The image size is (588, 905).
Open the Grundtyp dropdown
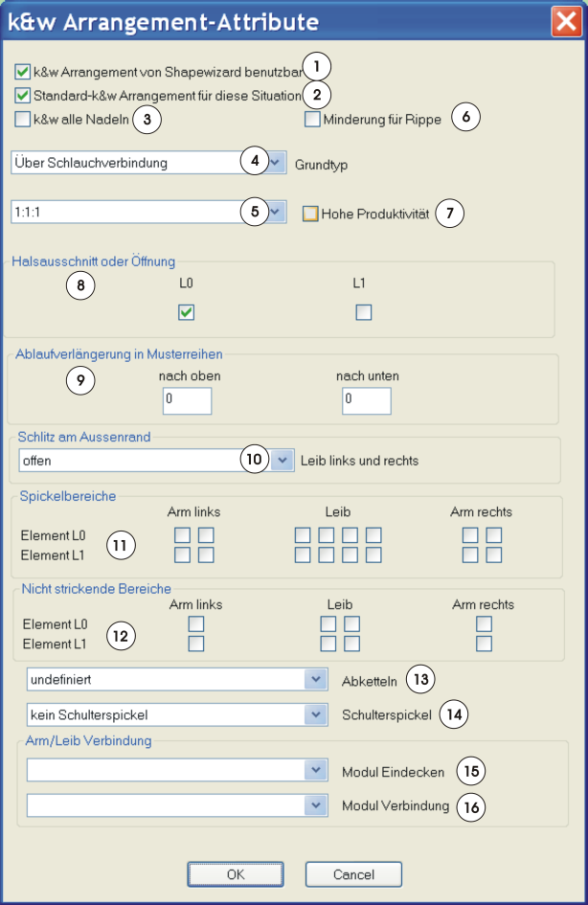[276, 163]
